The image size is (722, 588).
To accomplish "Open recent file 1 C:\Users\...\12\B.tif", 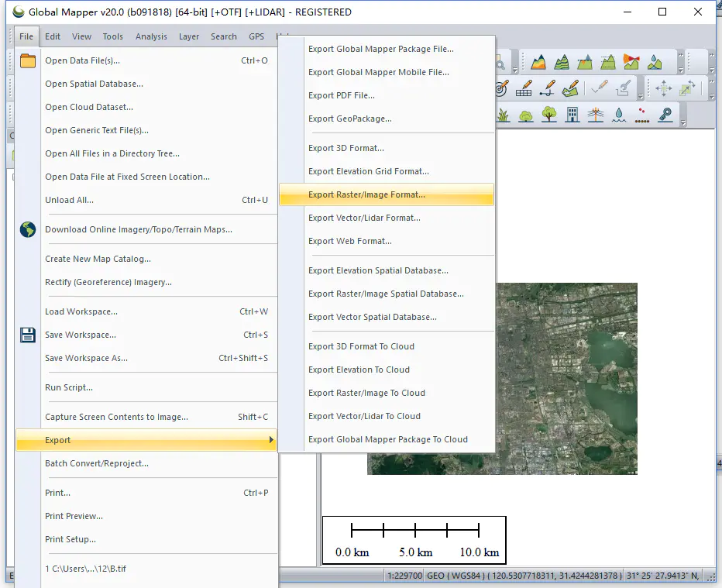I will click(x=146, y=569).
